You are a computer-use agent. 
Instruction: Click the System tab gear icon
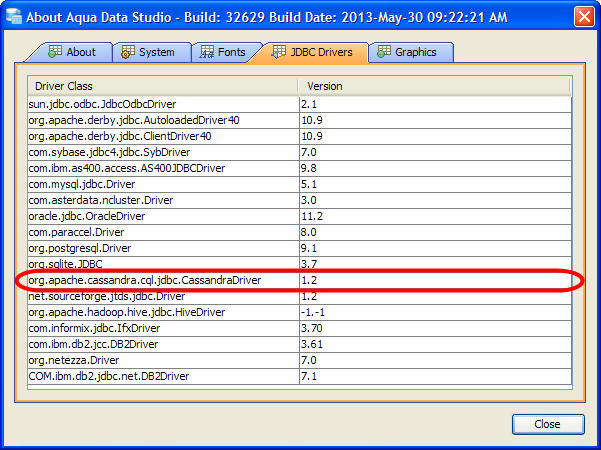coord(128,52)
